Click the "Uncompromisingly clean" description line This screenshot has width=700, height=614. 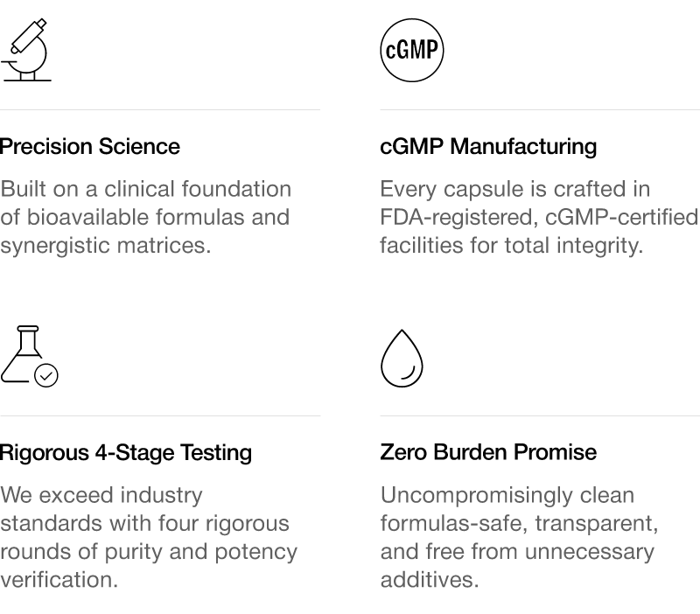[507, 495]
